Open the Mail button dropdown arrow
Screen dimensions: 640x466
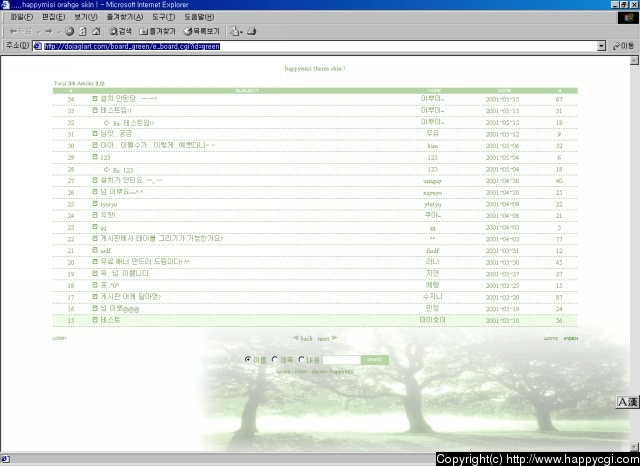[x=241, y=31]
